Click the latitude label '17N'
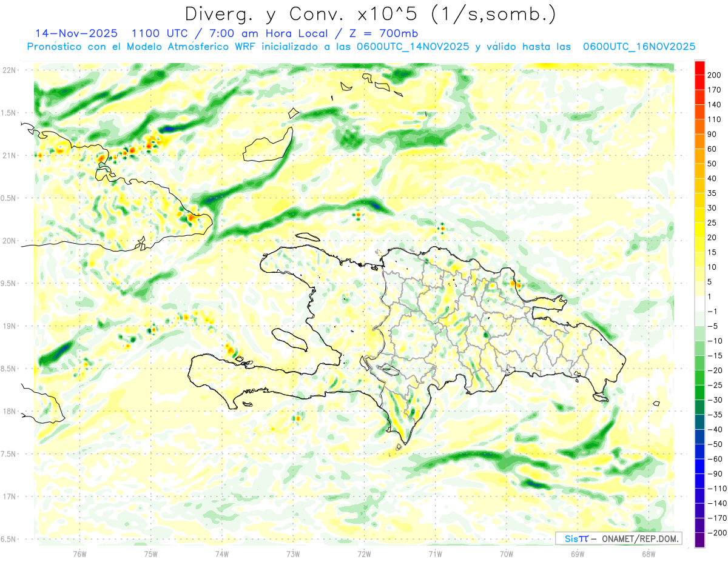Screen dimensions: 728x562 tap(9, 497)
